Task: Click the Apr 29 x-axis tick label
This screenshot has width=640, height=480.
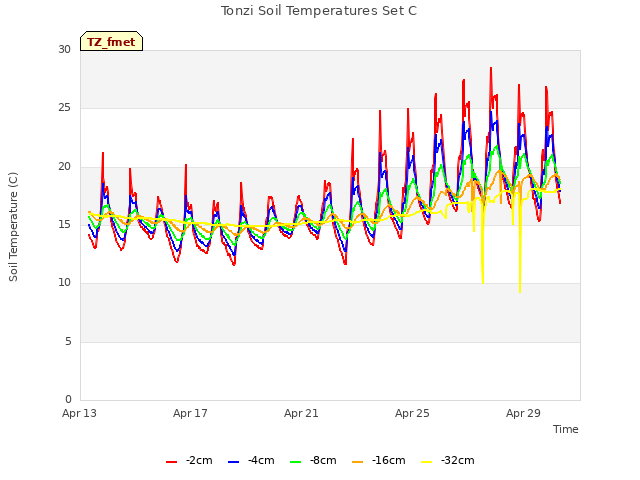Action: (523, 413)
